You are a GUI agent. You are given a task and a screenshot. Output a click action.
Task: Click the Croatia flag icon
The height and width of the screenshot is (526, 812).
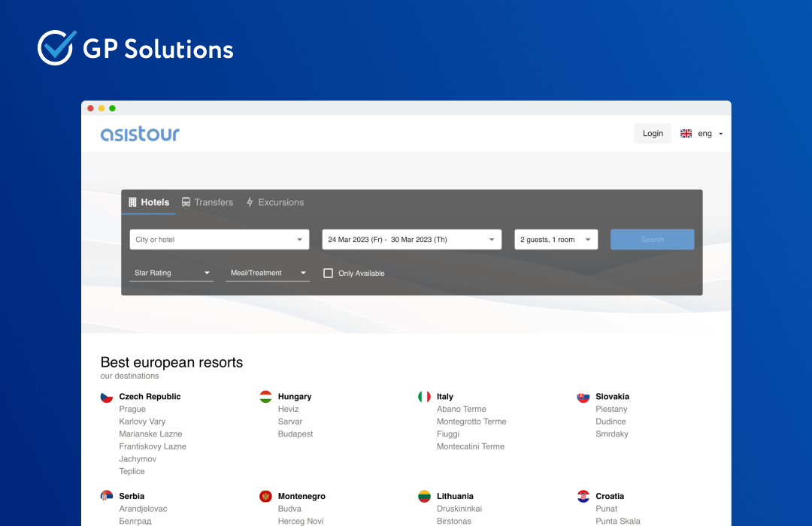583,497
